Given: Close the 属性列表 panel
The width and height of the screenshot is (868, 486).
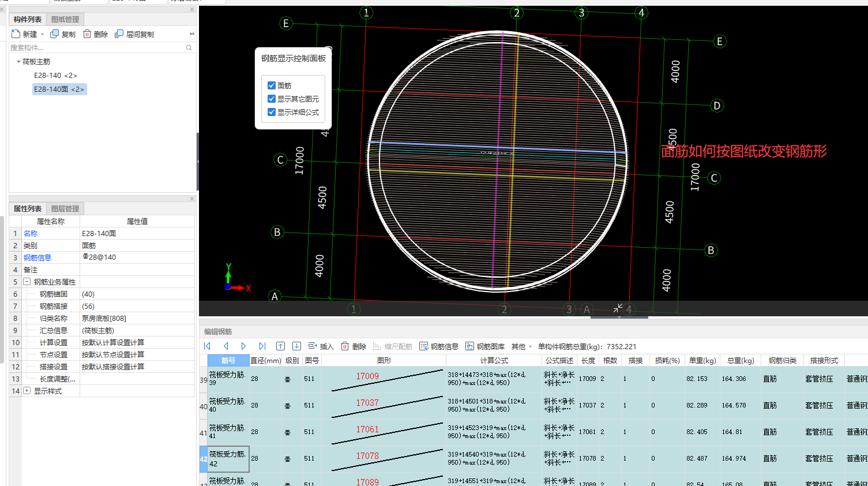Looking at the screenshot, I should coord(192,199).
